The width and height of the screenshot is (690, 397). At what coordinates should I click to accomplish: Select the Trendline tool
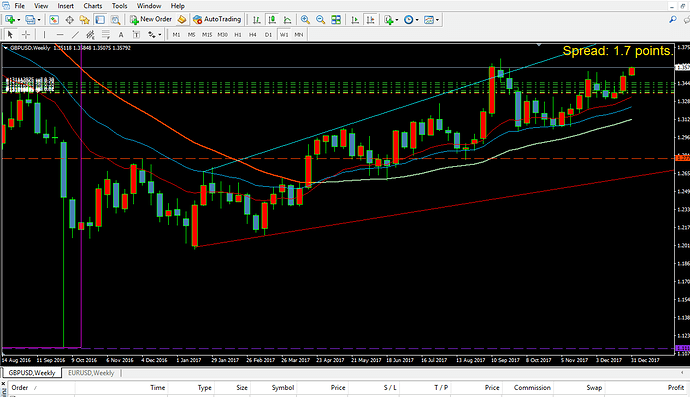[75, 34]
